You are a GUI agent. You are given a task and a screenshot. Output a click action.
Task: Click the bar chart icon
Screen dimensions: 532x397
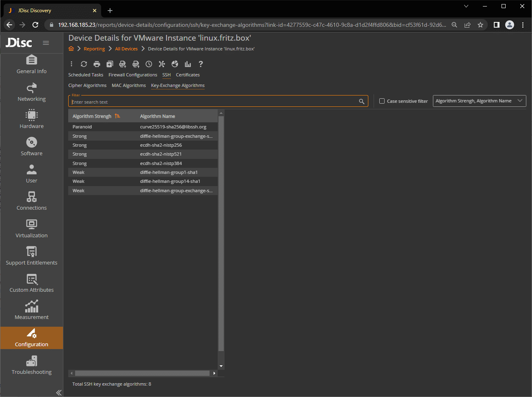coord(188,64)
